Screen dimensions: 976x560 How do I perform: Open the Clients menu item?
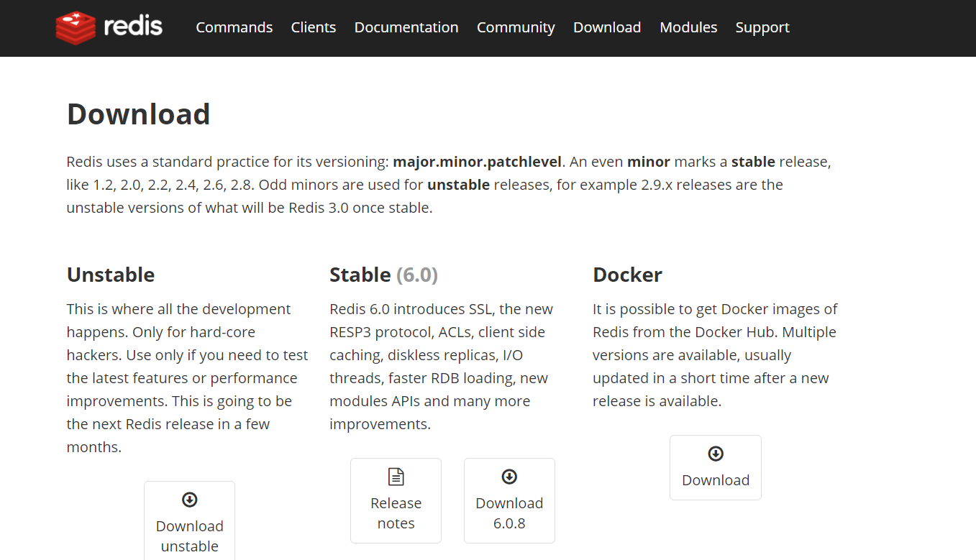314,27
